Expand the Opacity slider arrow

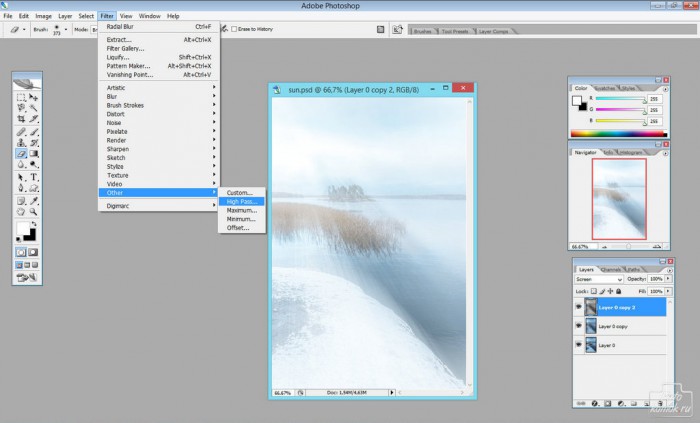[668, 278]
